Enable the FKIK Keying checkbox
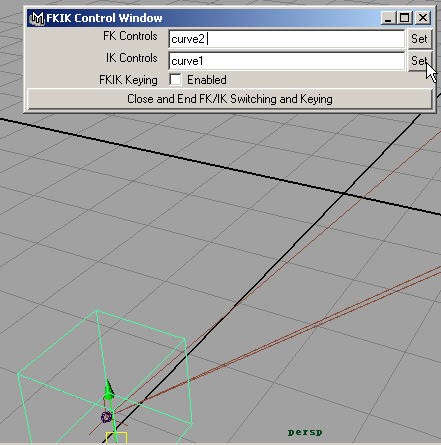 point(175,80)
